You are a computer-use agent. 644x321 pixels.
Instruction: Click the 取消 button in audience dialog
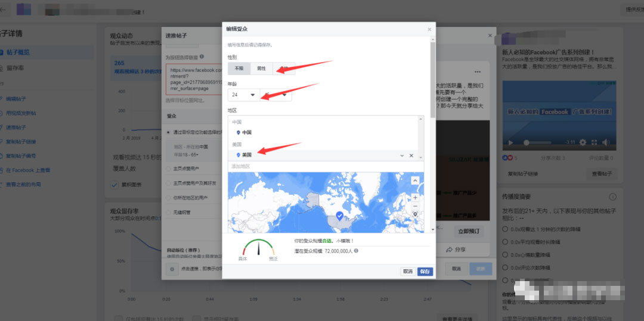point(408,271)
